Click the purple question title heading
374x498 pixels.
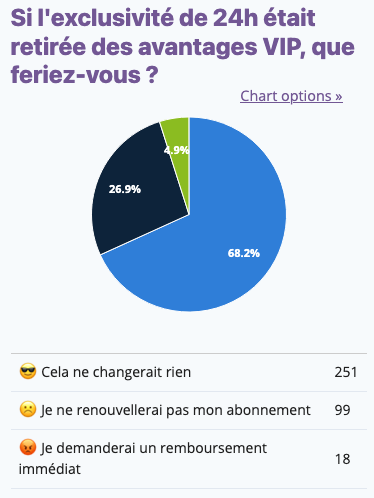click(x=183, y=46)
